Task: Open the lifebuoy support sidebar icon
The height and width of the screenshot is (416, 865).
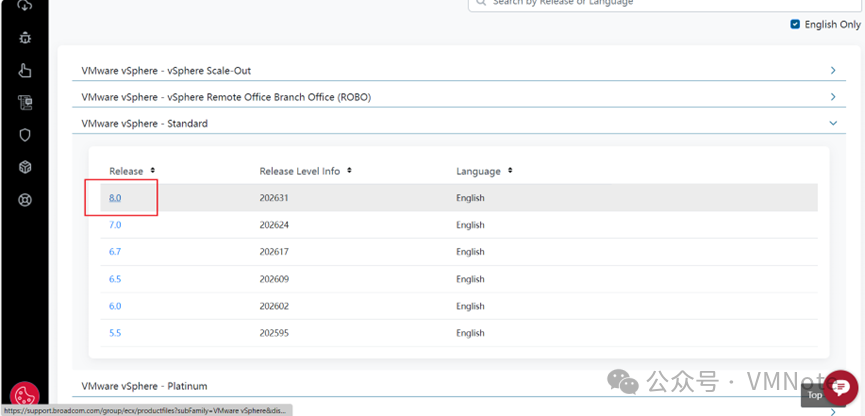Action: click(x=25, y=200)
